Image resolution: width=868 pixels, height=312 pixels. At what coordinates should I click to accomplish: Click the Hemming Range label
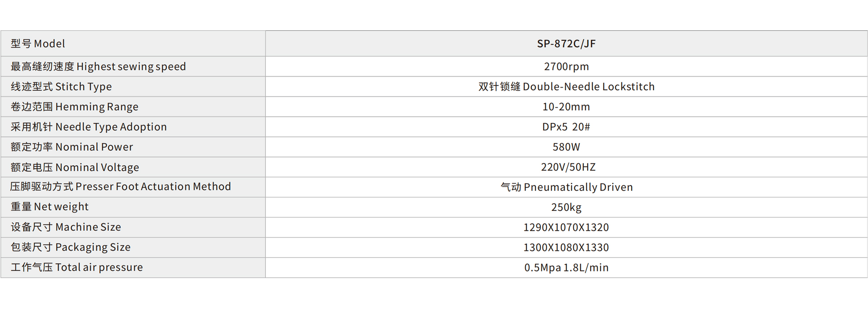[75, 107]
